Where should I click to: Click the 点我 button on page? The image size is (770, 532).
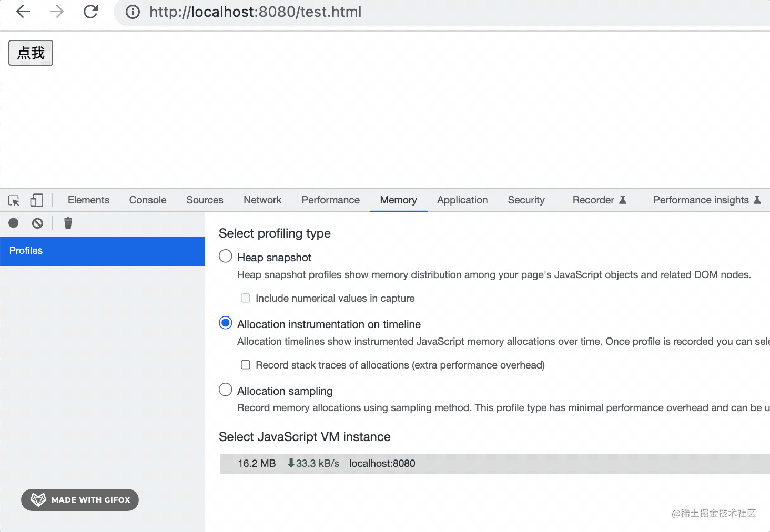(x=31, y=53)
